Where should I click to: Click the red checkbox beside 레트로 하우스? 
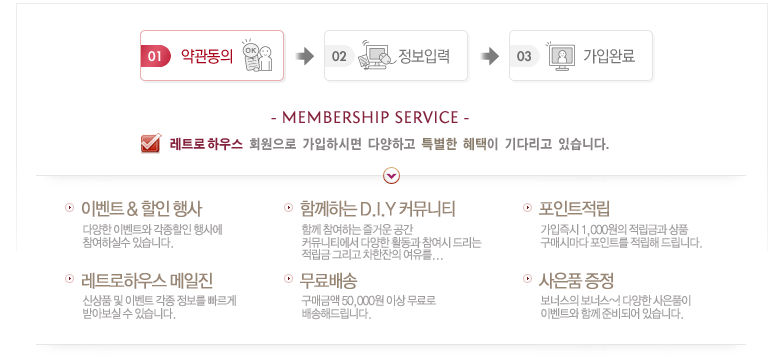coord(151,143)
